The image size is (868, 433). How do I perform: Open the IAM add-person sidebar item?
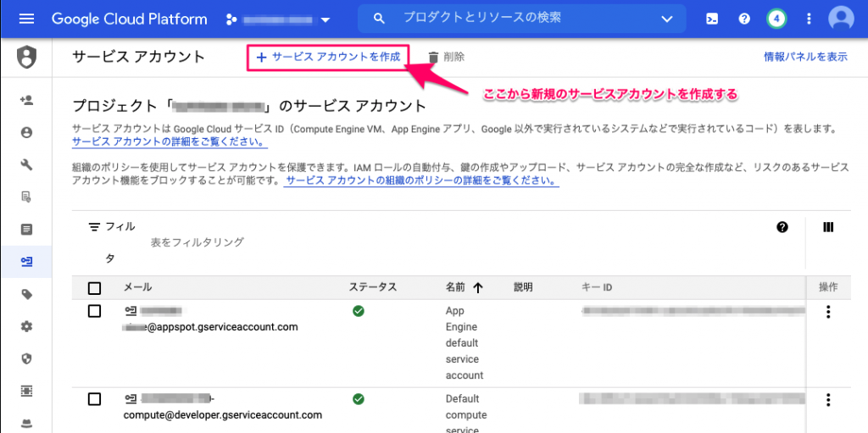click(x=26, y=100)
